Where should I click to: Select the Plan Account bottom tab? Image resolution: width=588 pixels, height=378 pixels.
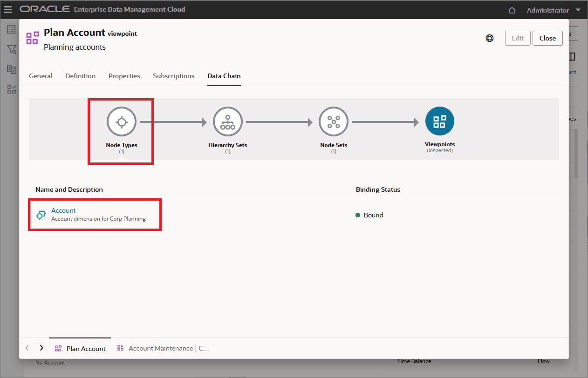(80, 348)
